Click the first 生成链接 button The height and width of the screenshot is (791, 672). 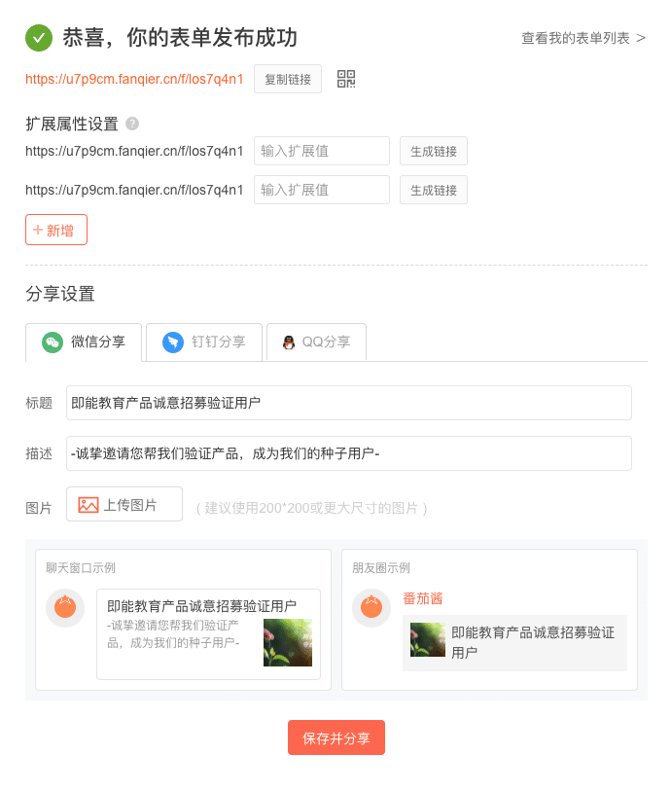point(434,151)
